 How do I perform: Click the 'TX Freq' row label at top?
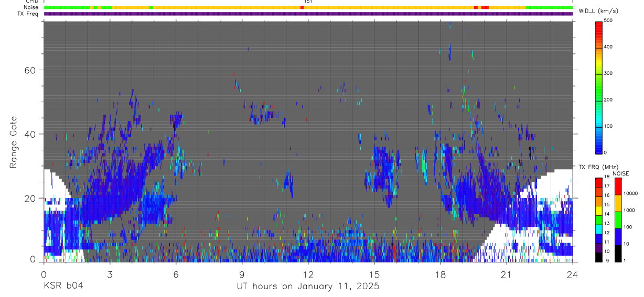(28, 14)
